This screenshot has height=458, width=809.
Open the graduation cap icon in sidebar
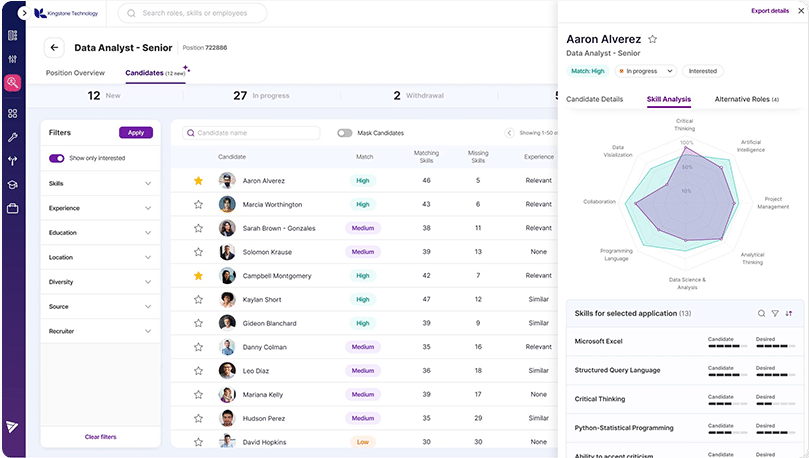pos(12,185)
